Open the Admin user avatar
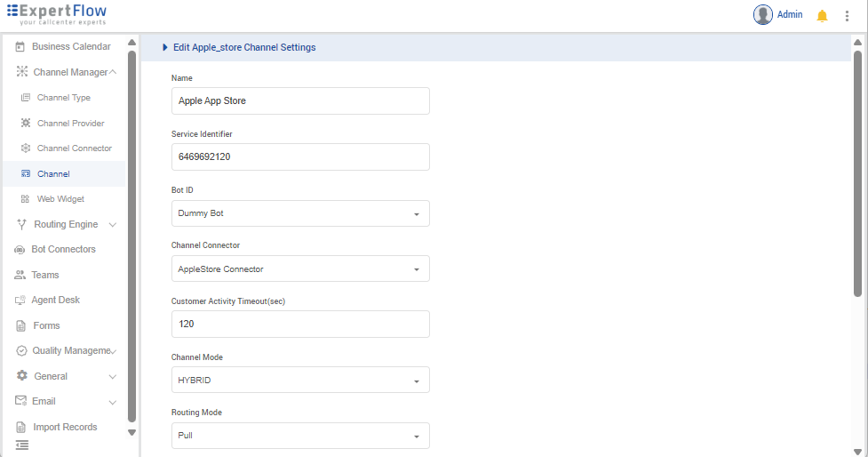Viewport: 868px width, 457px height. tap(763, 15)
